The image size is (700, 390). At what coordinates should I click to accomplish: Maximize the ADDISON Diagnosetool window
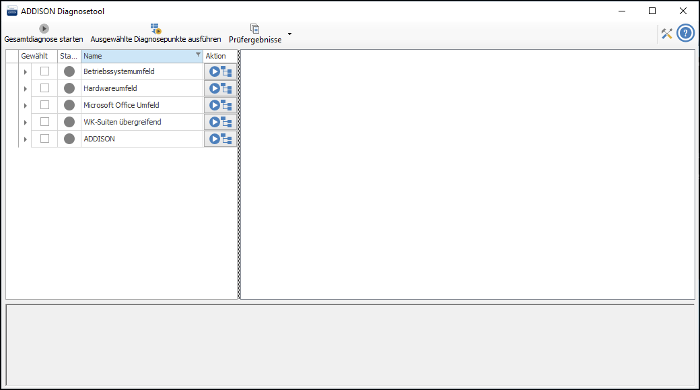[x=652, y=11]
